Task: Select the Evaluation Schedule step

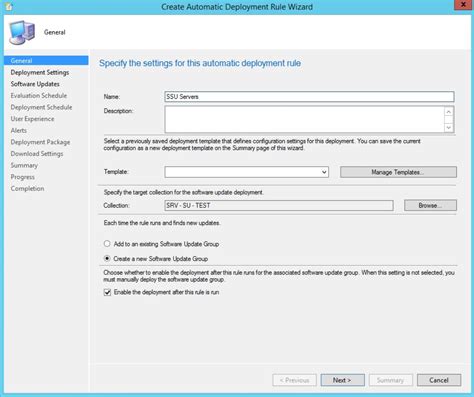Action: tap(39, 96)
